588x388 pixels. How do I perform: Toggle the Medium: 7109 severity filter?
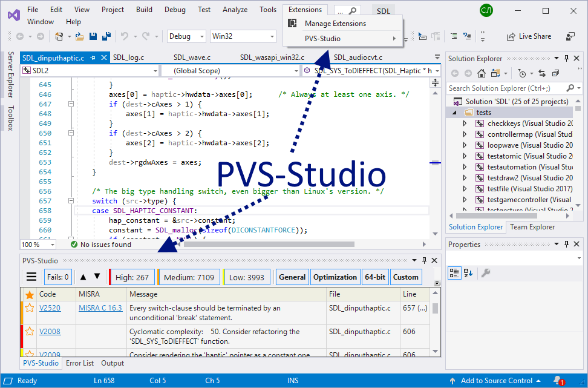(189, 277)
